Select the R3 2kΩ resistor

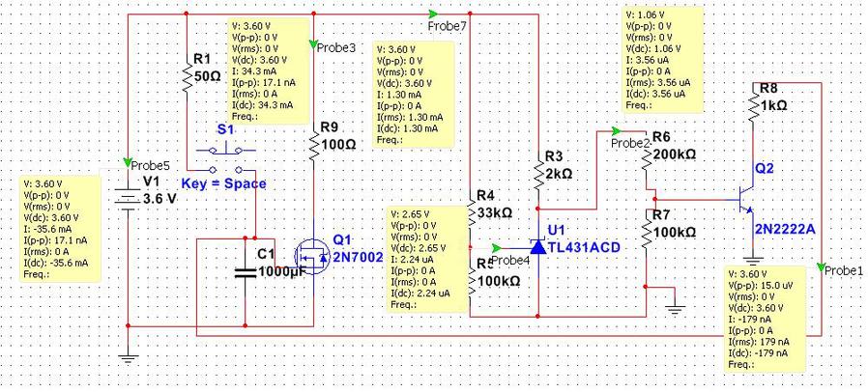coord(537,176)
